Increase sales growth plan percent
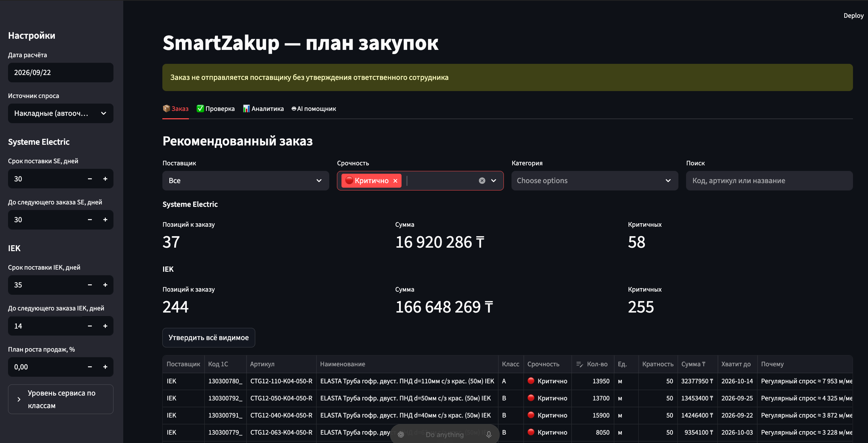Viewport: 868px width, 443px height. click(105, 367)
